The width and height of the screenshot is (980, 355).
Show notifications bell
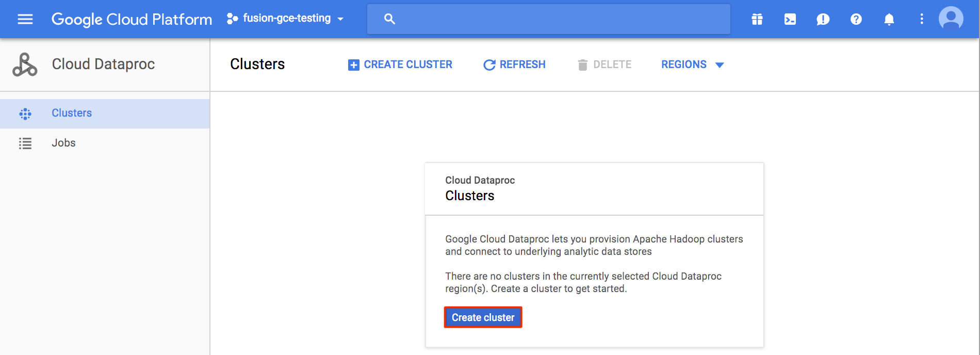[x=889, y=19]
